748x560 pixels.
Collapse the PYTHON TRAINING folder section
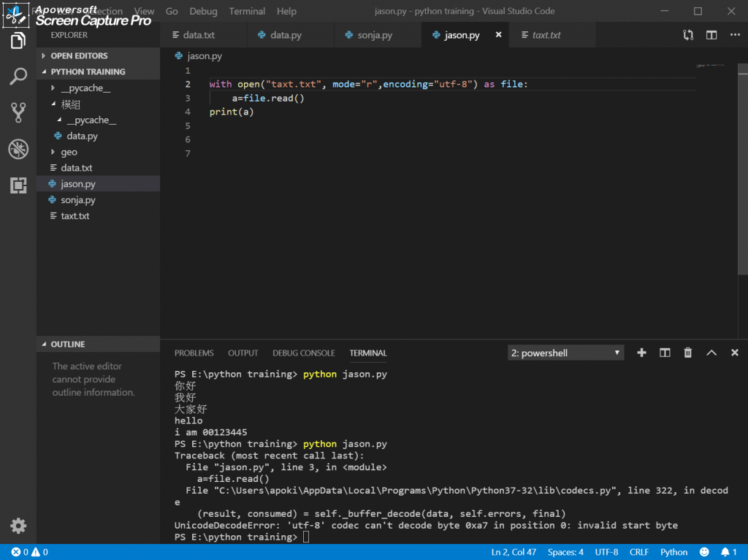pos(99,72)
